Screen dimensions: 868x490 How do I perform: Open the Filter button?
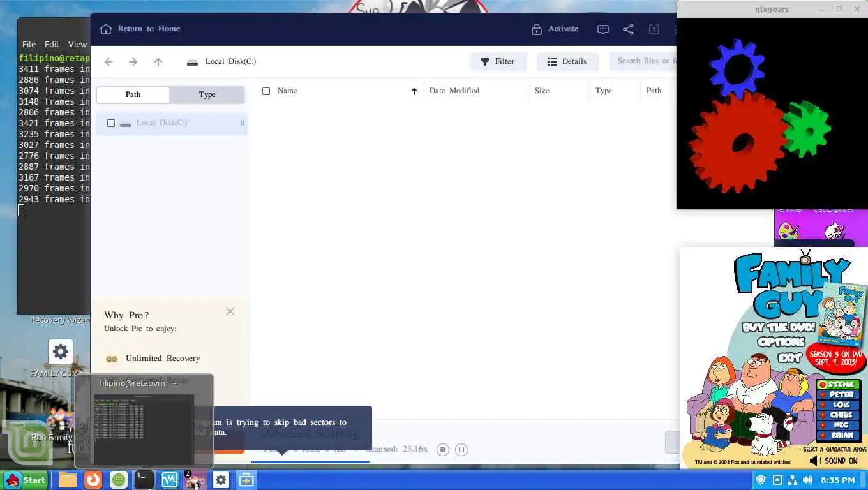click(x=498, y=61)
